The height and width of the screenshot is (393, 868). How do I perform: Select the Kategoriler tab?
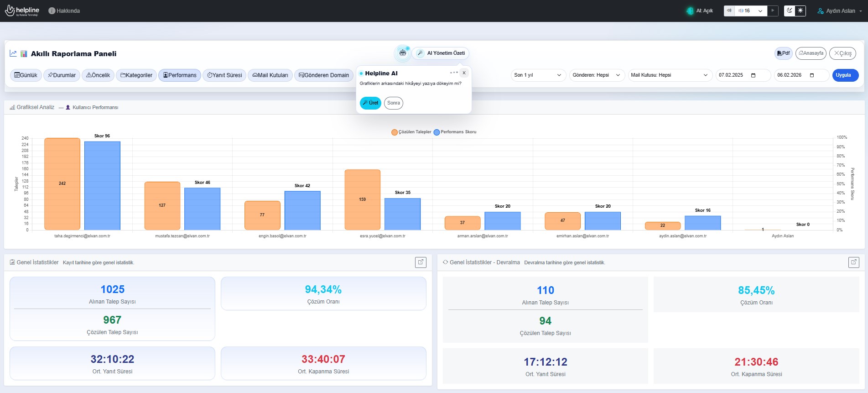click(136, 75)
